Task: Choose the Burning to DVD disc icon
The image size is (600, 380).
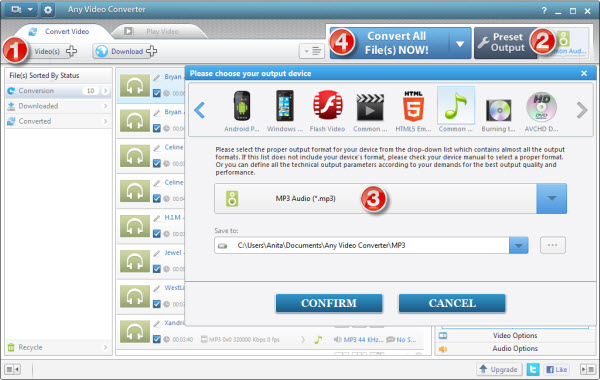Action: [498, 111]
